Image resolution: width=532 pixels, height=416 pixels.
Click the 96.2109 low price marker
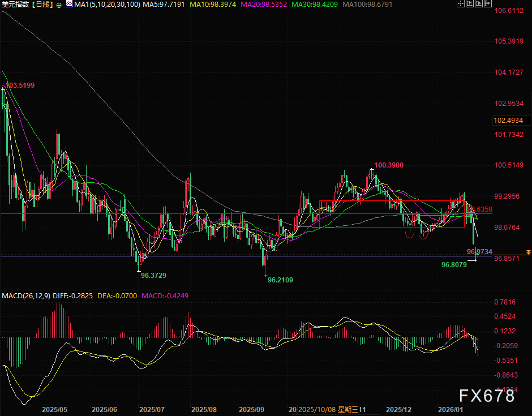point(281,280)
